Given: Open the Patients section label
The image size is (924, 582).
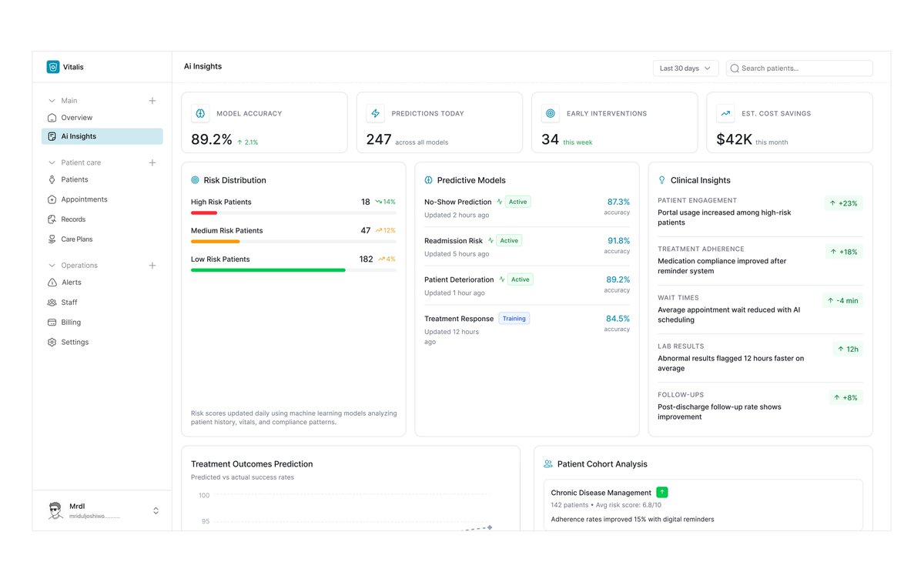Looking at the screenshot, I should click(75, 179).
